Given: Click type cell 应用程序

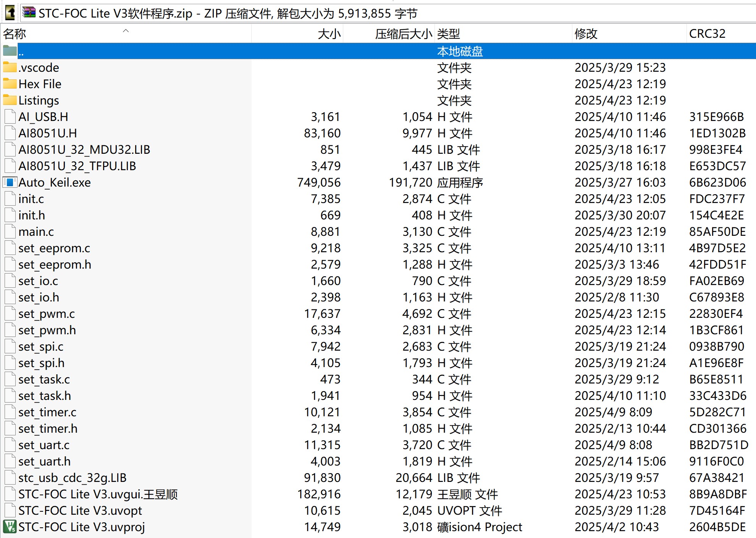Looking at the screenshot, I should (460, 182).
